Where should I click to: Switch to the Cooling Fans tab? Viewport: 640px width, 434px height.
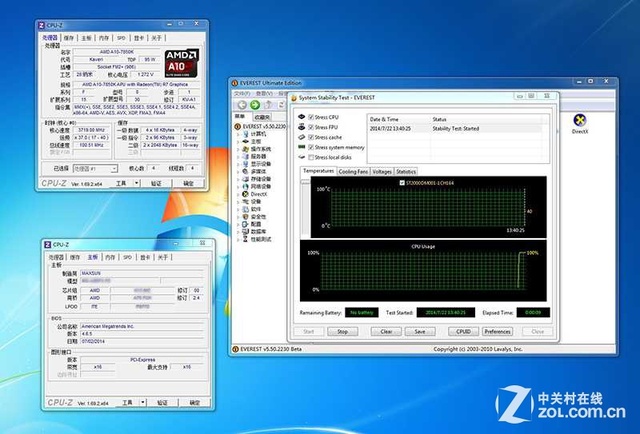coord(353,172)
